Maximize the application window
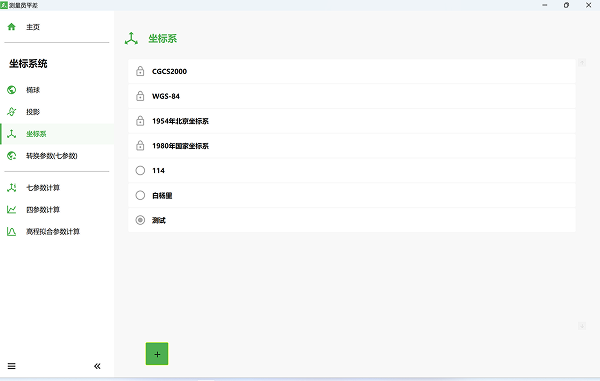Viewport: 600px width, 381px height. click(566, 5)
